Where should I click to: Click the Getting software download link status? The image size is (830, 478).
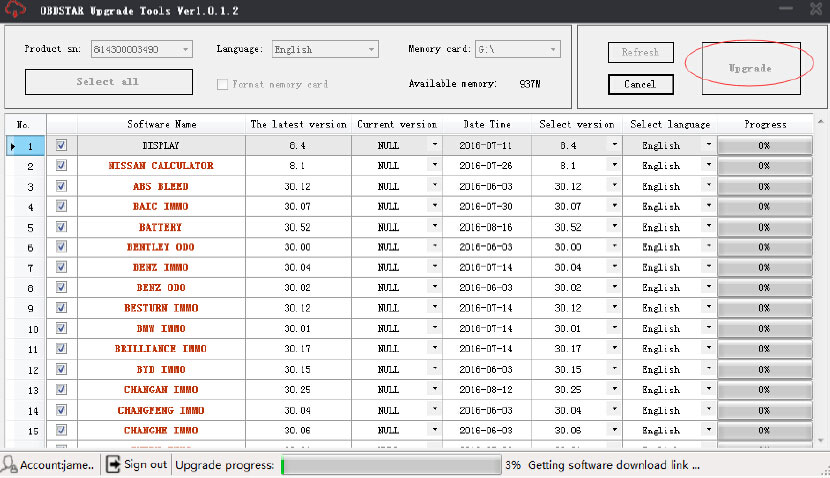point(614,465)
